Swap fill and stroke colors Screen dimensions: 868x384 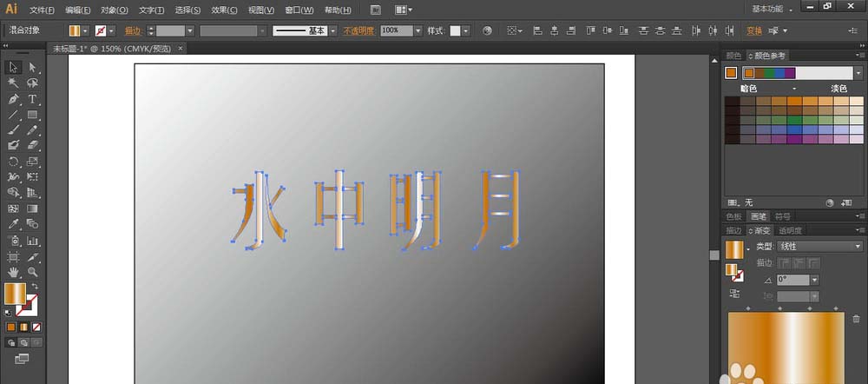36,286
